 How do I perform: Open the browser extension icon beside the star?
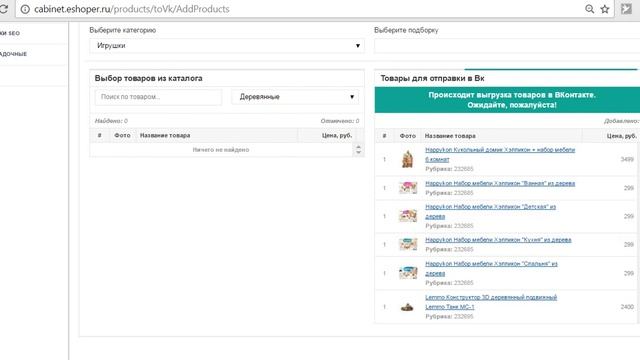[626, 9]
